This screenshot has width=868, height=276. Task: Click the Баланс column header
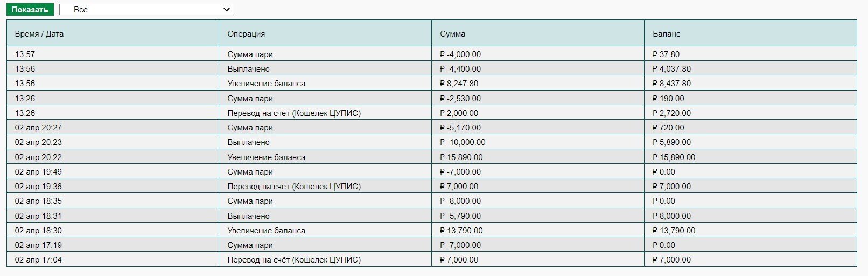pyautogui.click(x=666, y=33)
